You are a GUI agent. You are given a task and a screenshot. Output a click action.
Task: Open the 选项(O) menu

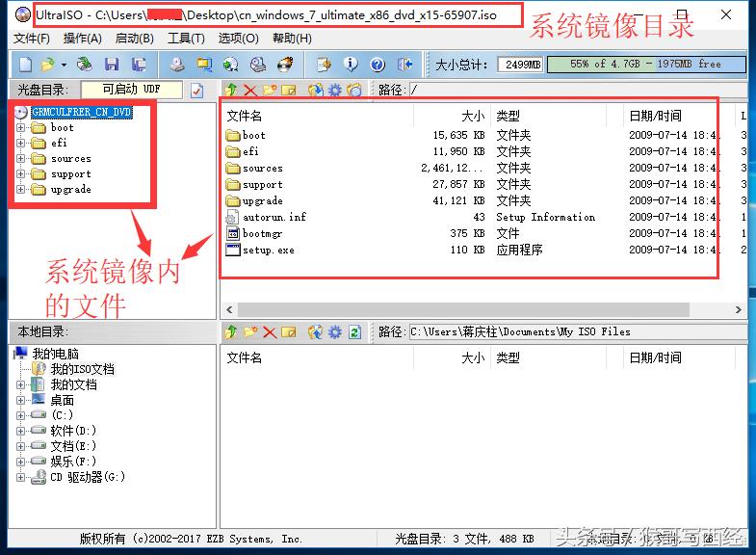238,39
